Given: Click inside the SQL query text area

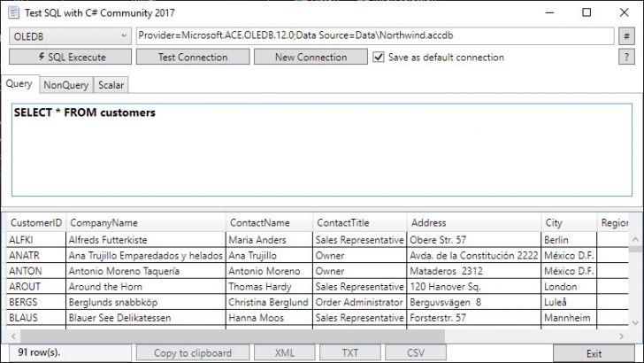Looking at the screenshot, I should 322,150.
